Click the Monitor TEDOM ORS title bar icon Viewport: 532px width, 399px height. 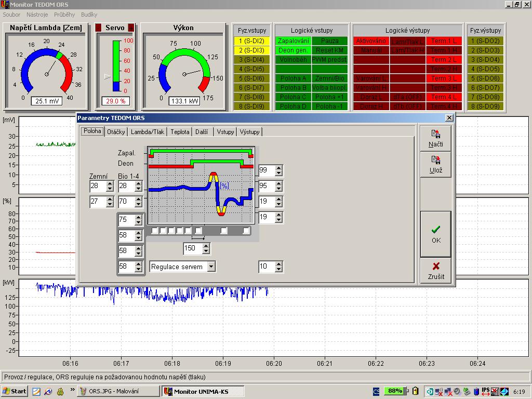(5, 4)
